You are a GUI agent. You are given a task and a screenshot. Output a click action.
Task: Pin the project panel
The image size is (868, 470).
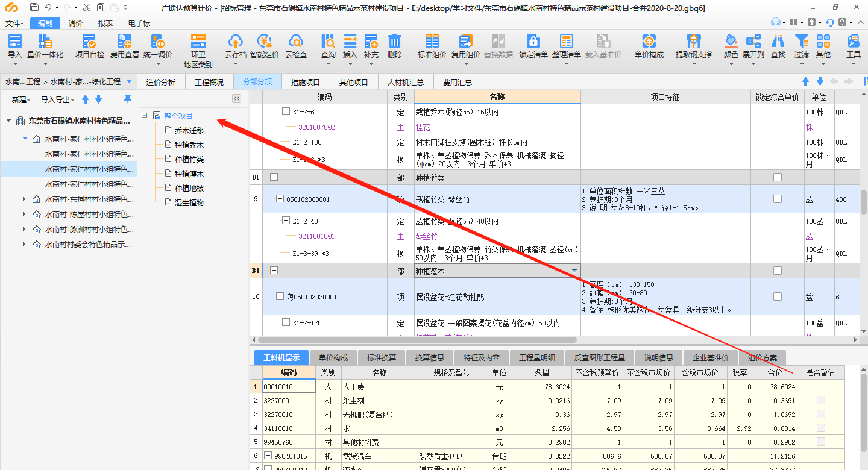click(127, 99)
